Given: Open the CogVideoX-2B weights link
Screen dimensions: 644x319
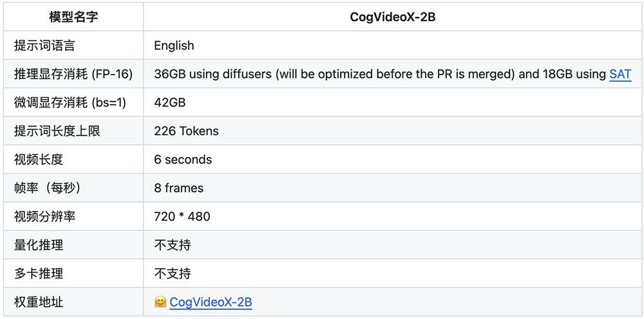Looking at the screenshot, I should pos(211,302).
